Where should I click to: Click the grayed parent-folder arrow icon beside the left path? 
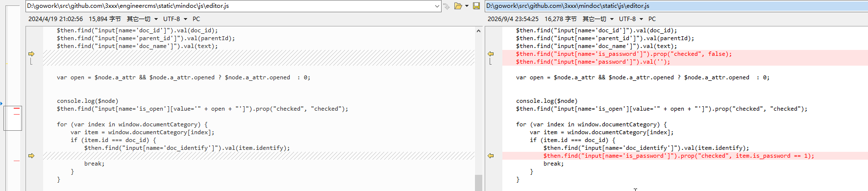click(x=446, y=6)
